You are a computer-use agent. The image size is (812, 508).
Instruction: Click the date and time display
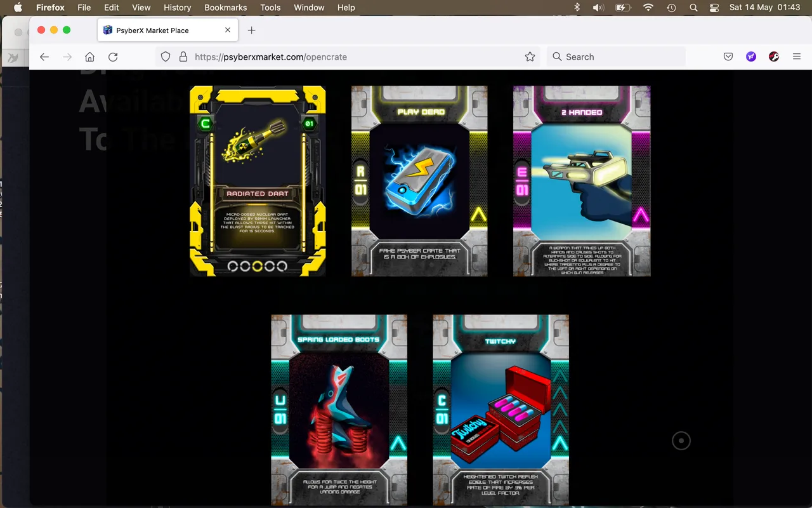[x=764, y=8]
